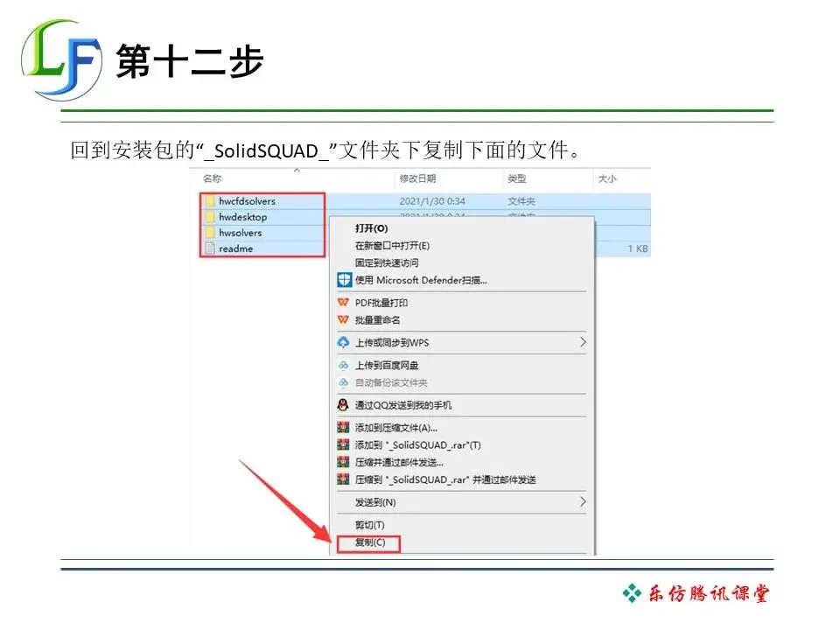The image size is (840, 630).
Task: Select the hwsolvers folder name
Action: click(x=240, y=233)
